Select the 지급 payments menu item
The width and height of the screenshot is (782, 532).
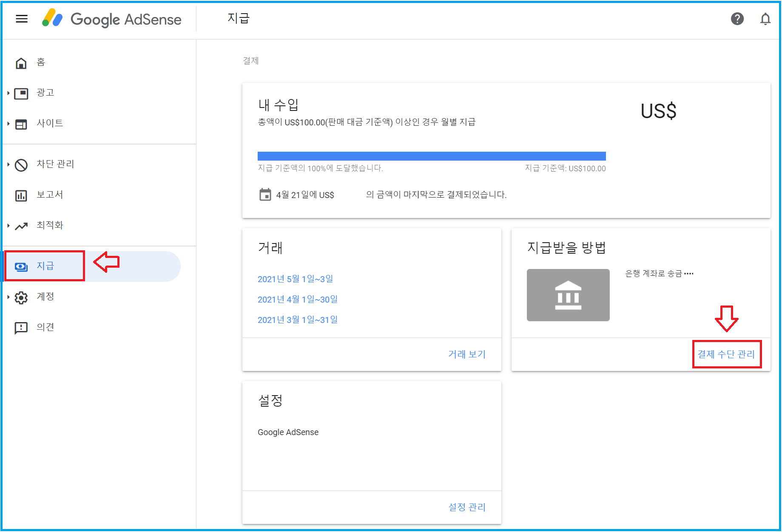click(45, 266)
